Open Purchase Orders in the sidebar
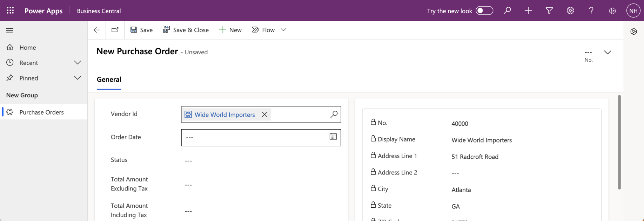Viewport: 644px width, 221px height. [x=41, y=112]
